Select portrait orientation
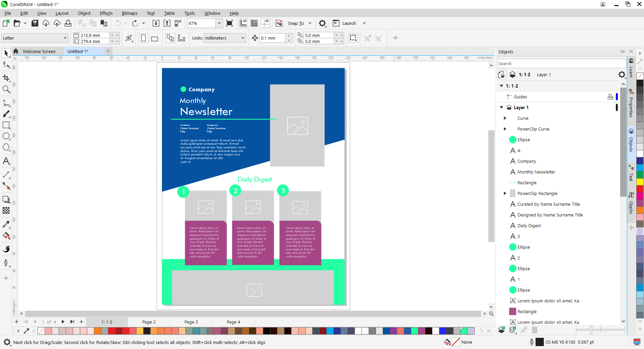This screenshot has width=644, height=349. 143,38
